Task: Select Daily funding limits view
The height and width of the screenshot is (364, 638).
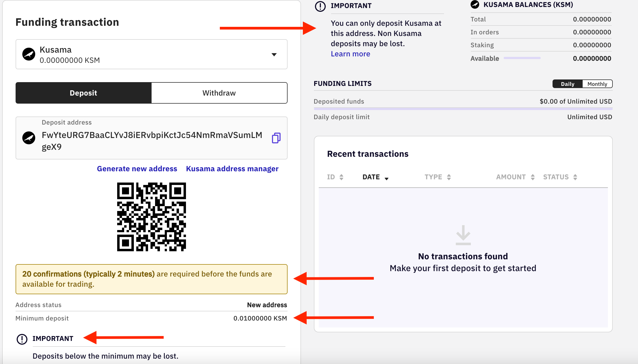Action: [x=568, y=84]
